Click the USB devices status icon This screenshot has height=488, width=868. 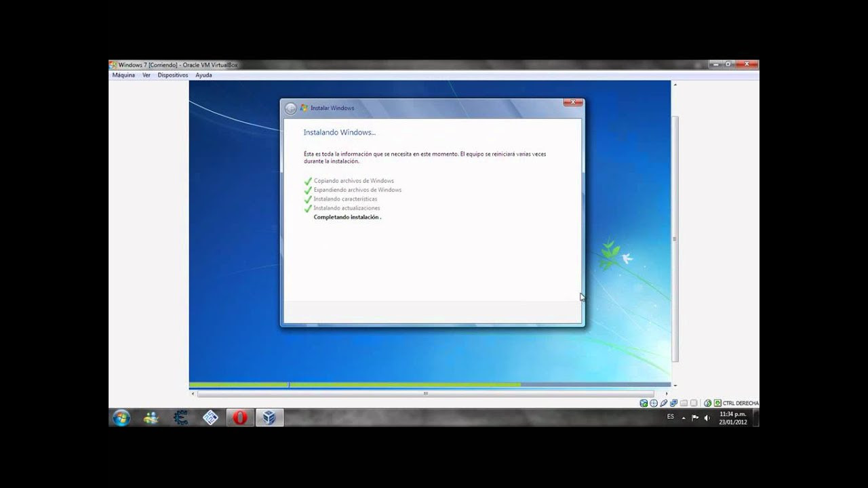(x=664, y=403)
